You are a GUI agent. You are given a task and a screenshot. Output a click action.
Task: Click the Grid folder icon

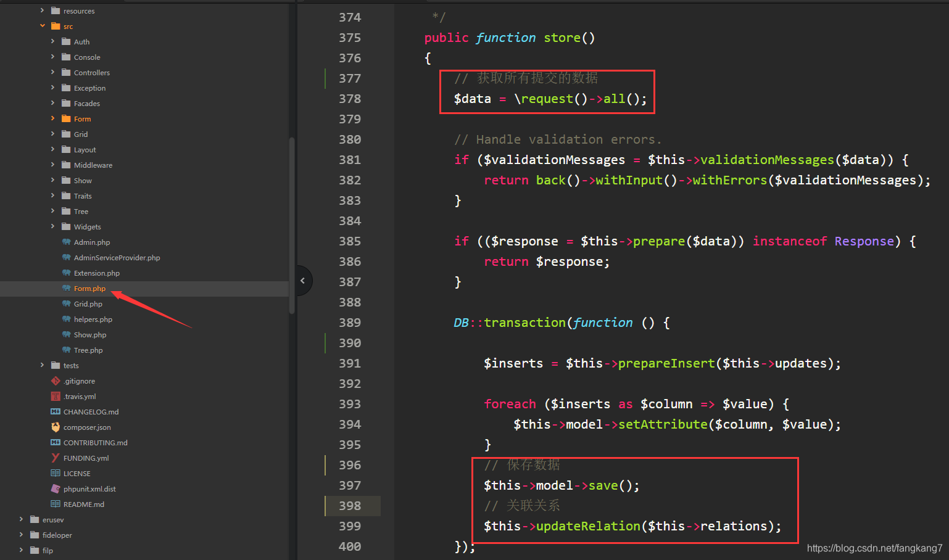coord(66,134)
